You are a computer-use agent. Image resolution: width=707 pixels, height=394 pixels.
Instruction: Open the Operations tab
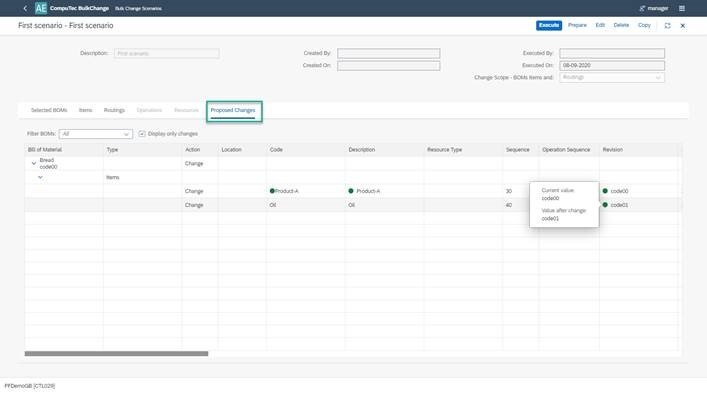tap(149, 110)
